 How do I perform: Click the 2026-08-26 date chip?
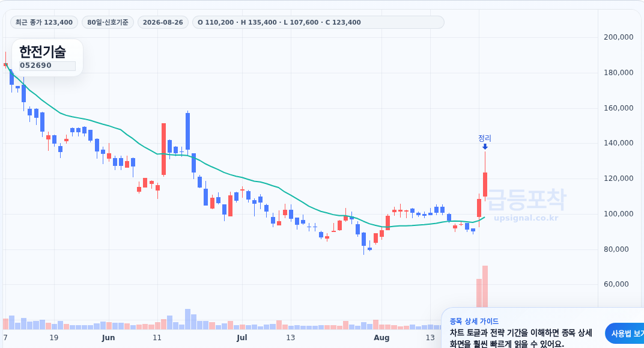click(163, 22)
